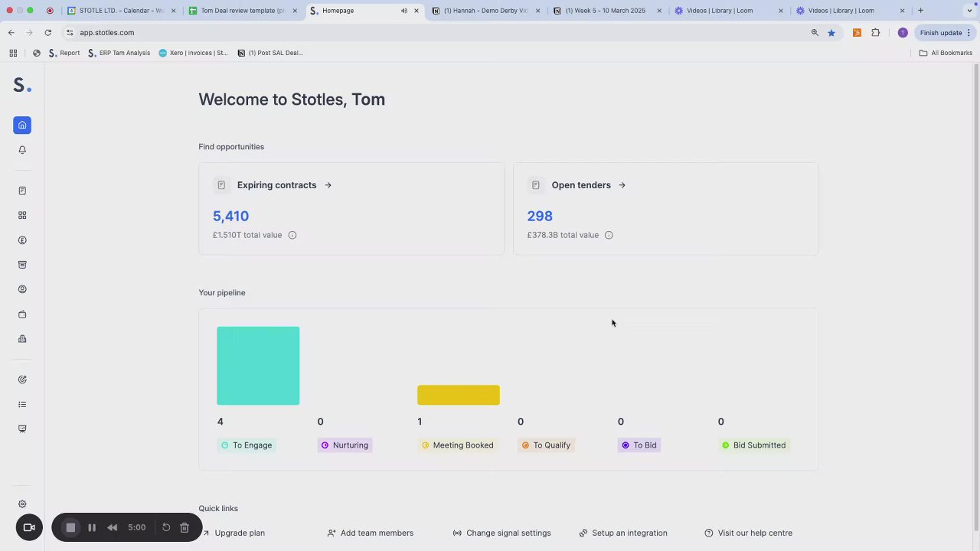
Task: Open browser extensions puzzle icon
Action: 876,32
